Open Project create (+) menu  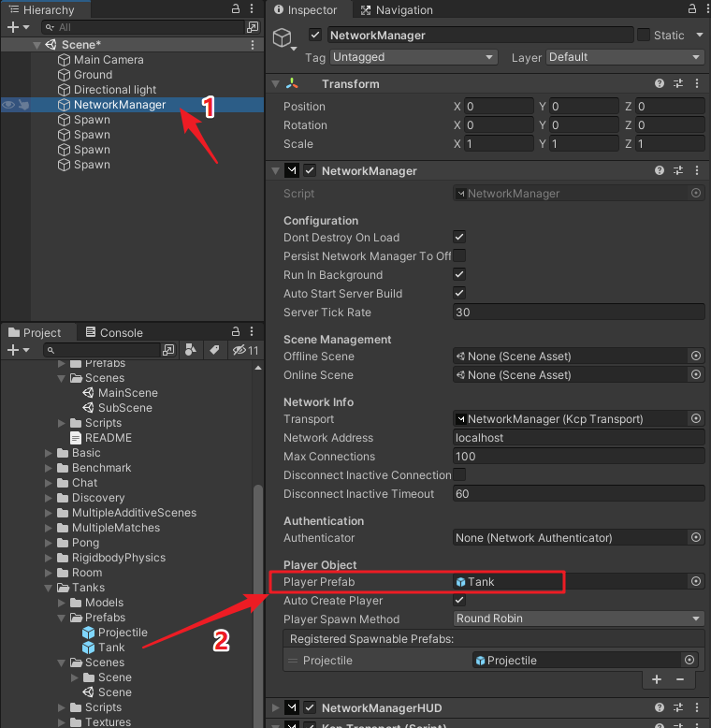coord(18,350)
